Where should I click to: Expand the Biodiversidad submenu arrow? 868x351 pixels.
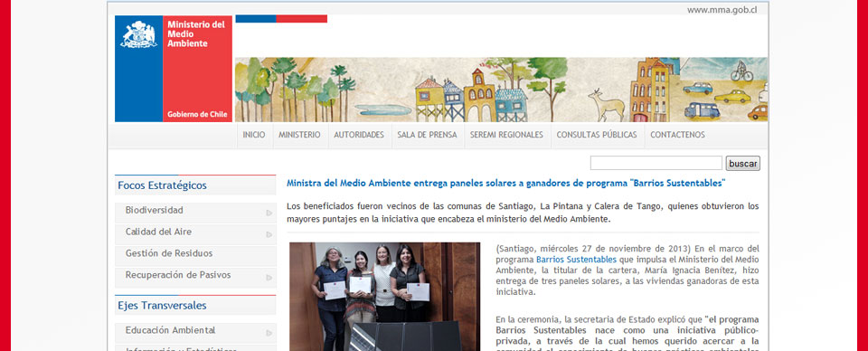(x=269, y=213)
